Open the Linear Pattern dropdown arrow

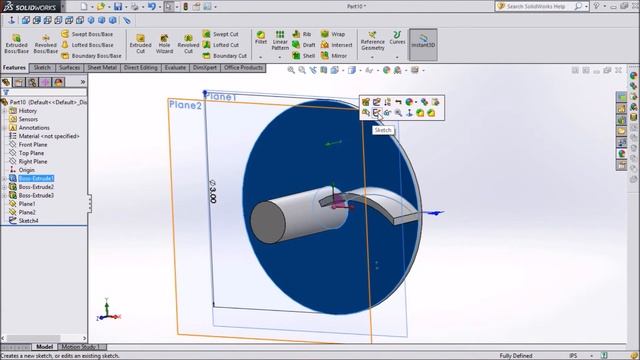click(280, 57)
